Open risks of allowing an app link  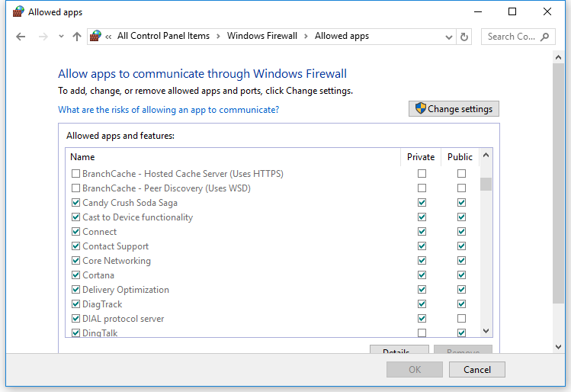point(168,110)
